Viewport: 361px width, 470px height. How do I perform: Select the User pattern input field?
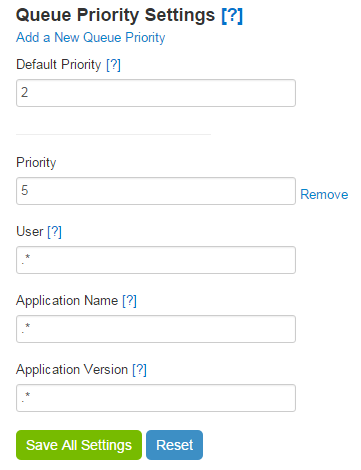pos(156,260)
